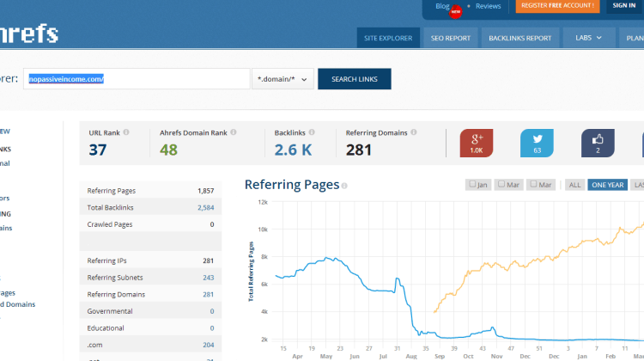Click the Referring Pages row value 1,857
Viewport: 644px width, 361px height.
point(206,191)
